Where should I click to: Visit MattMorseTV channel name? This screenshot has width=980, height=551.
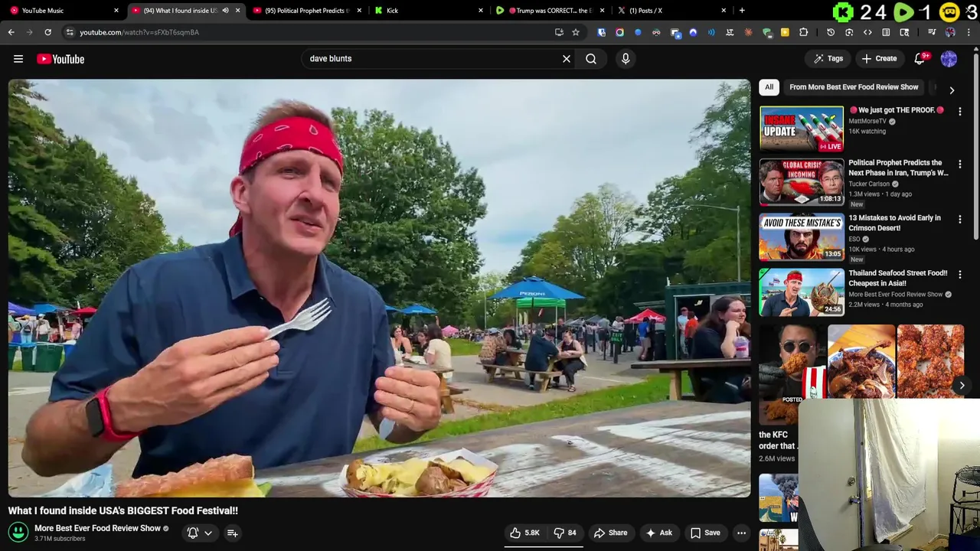click(x=867, y=121)
